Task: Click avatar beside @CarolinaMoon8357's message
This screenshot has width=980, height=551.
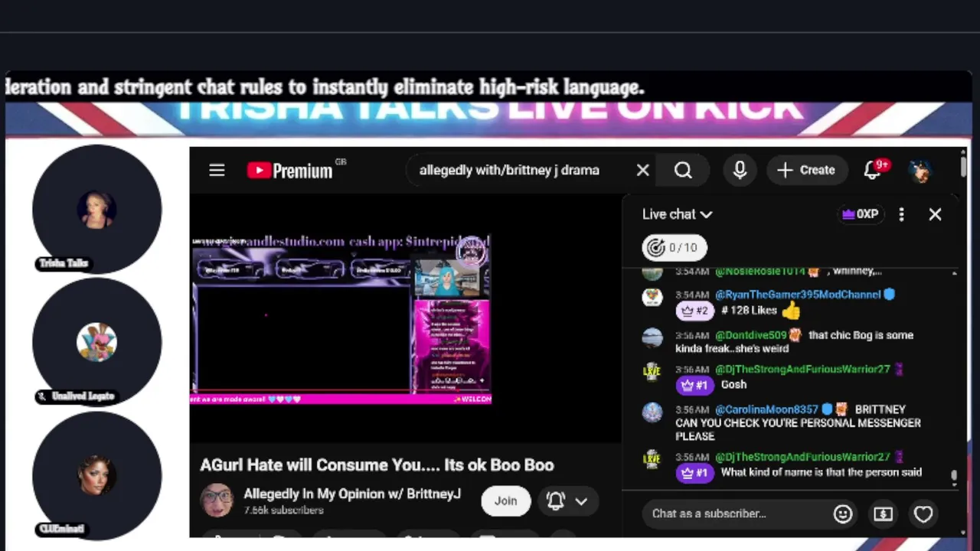Action: coord(652,412)
